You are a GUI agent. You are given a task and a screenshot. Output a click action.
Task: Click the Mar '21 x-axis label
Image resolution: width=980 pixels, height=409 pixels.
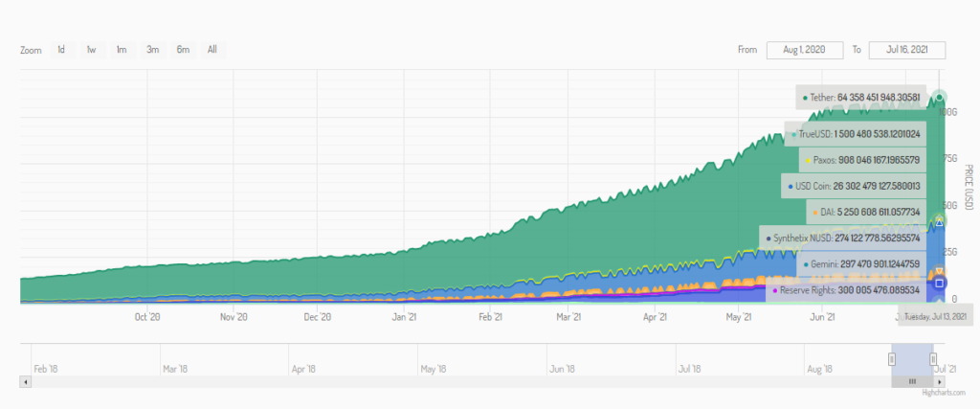[568, 317]
